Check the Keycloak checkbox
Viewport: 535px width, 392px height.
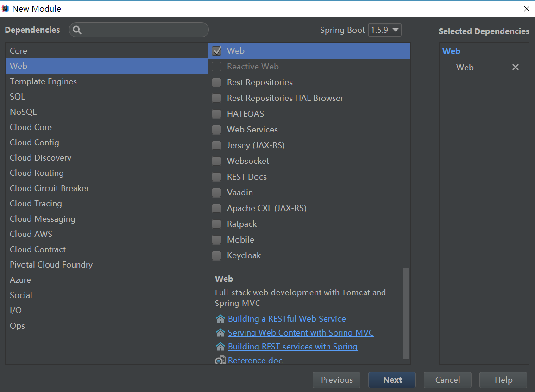[x=217, y=255]
